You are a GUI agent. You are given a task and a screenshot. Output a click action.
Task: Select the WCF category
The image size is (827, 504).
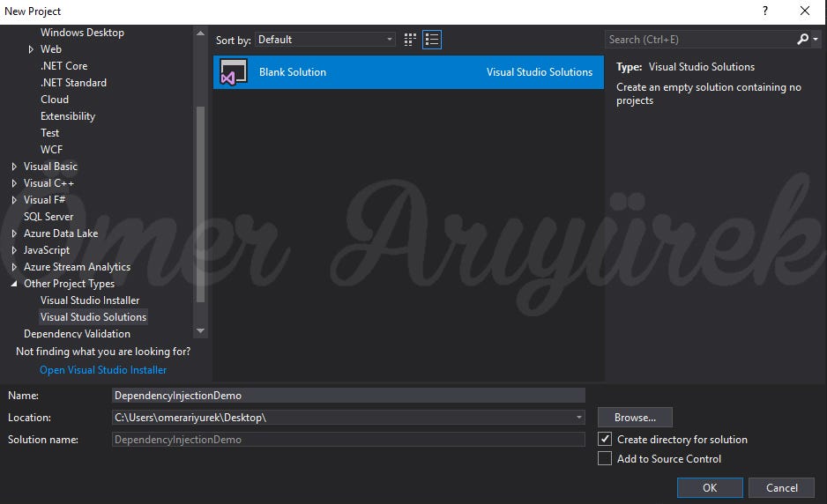[51, 150]
